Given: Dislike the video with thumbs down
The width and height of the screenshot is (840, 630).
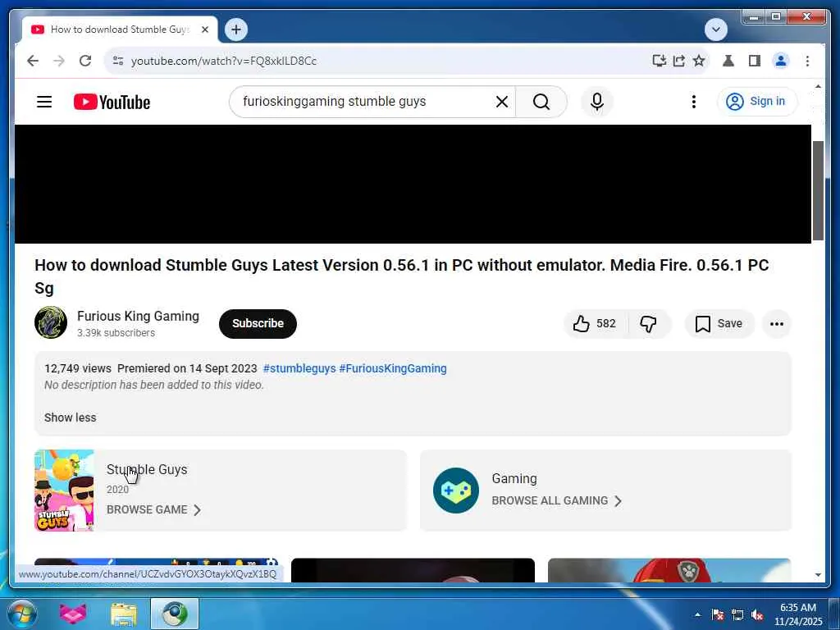Looking at the screenshot, I should (x=648, y=323).
